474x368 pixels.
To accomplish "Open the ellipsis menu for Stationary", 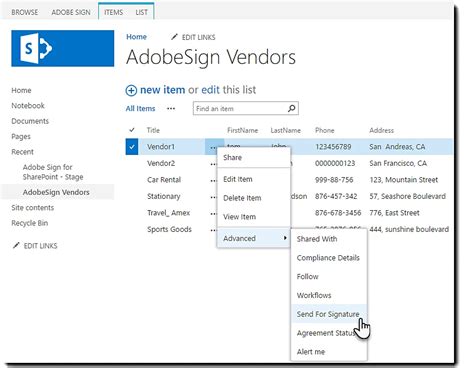I will tap(213, 197).
